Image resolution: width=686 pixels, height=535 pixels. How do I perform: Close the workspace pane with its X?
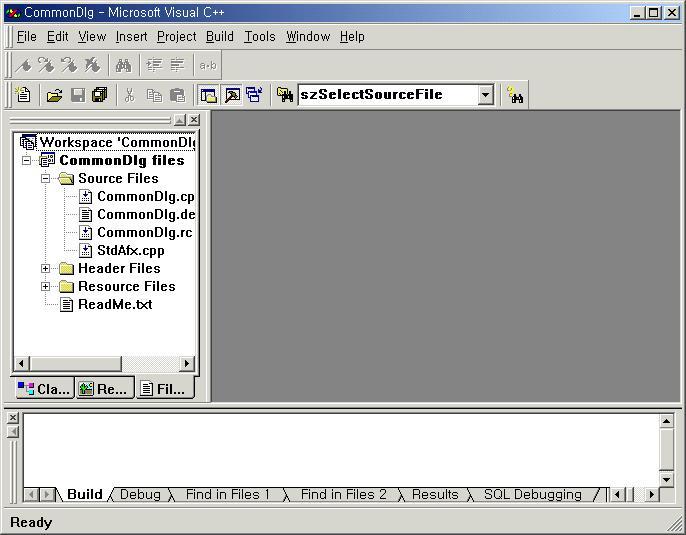coord(194,120)
